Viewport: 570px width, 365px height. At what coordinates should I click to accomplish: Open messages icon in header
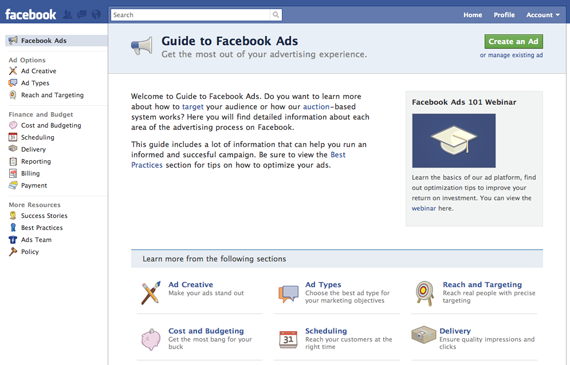[82, 15]
